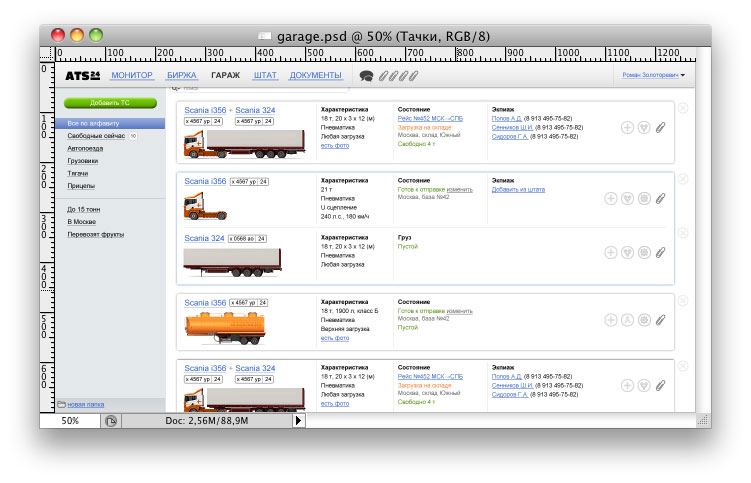Remove the 21 т tractor row with its X
Screen dimensions: 751x483
(x=683, y=179)
